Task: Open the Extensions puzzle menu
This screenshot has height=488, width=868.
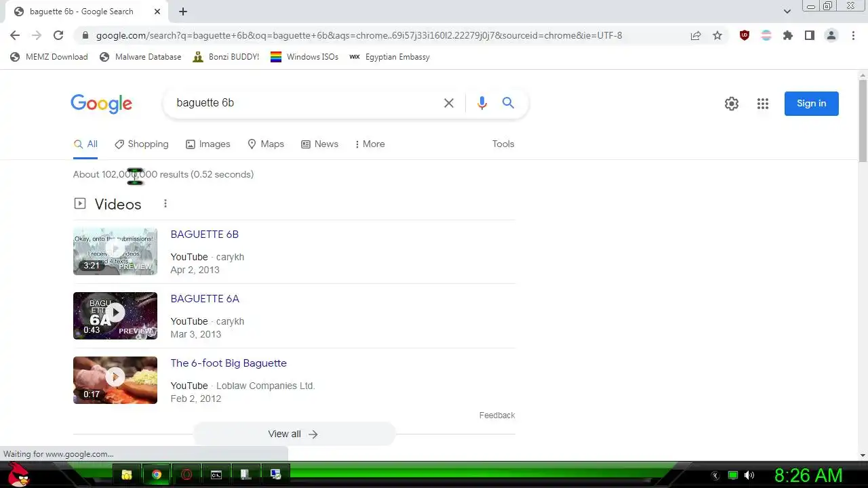Action: [788, 35]
